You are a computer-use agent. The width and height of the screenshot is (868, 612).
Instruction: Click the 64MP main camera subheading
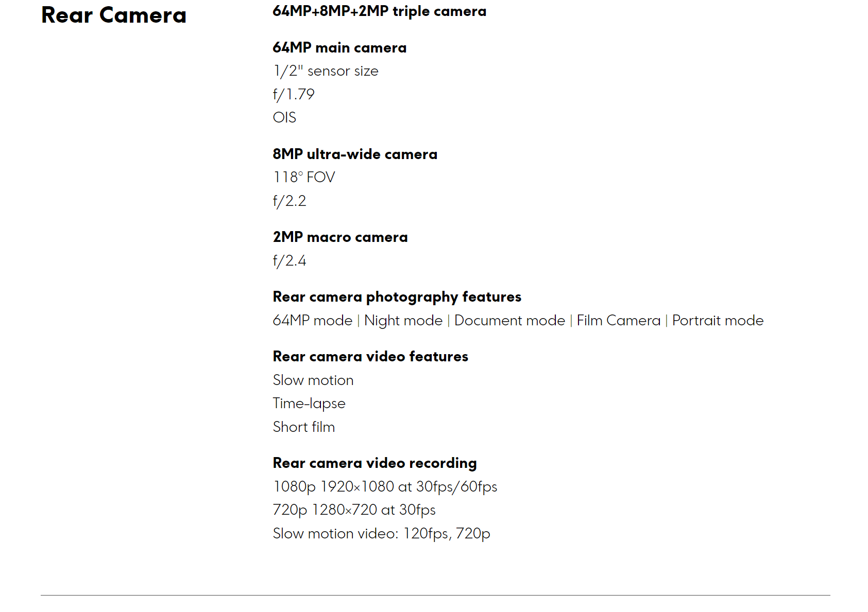(x=339, y=48)
